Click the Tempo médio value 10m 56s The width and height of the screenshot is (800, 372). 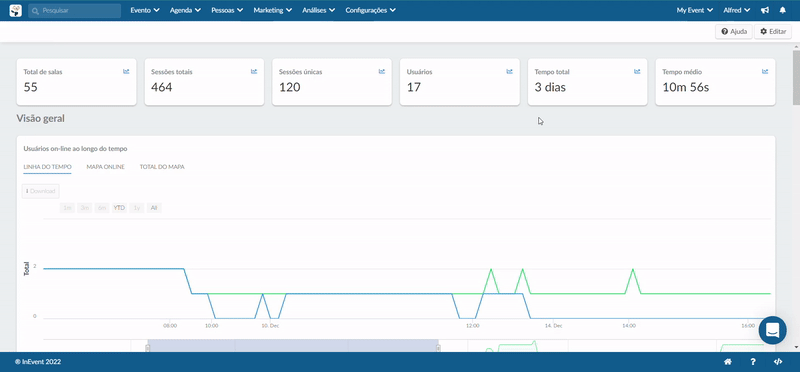pos(686,87)
